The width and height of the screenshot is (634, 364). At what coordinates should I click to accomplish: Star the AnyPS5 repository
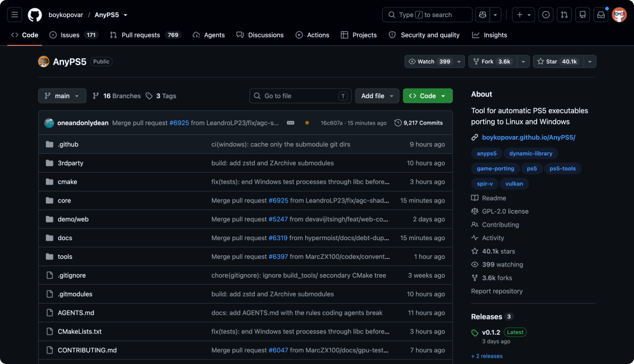pyautogui.click(x=558, y=62)
